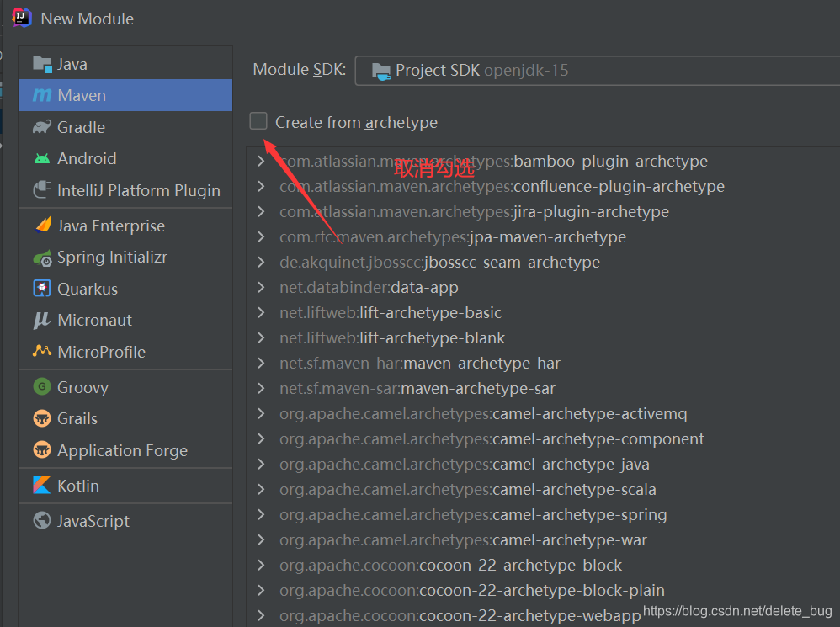
Task: Click the Project SDK folder icon
Action: (x=381, y=72)
